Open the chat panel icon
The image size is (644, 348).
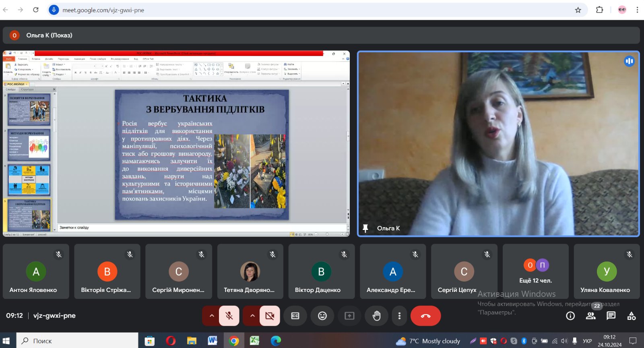pos(611,316)
